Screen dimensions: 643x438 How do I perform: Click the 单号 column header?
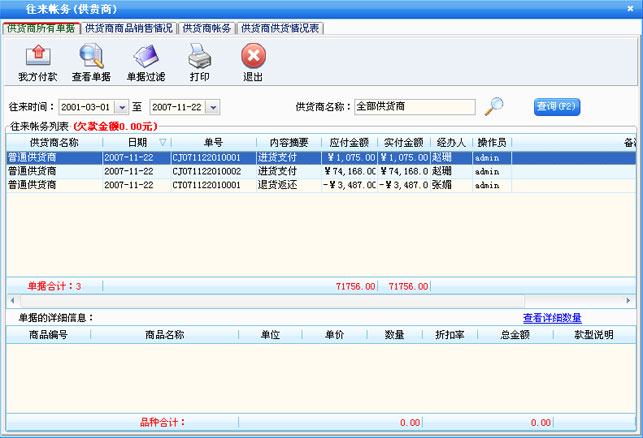(x=212, y=143)
